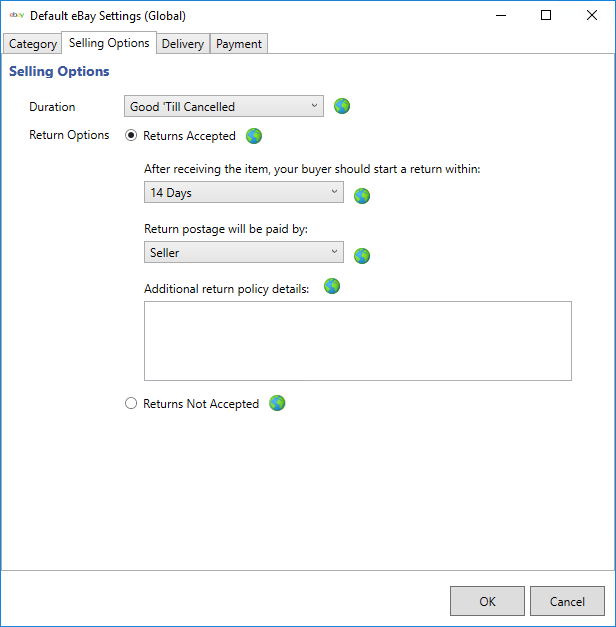
Task: Click the Cancel button
Action: point(567,601)
